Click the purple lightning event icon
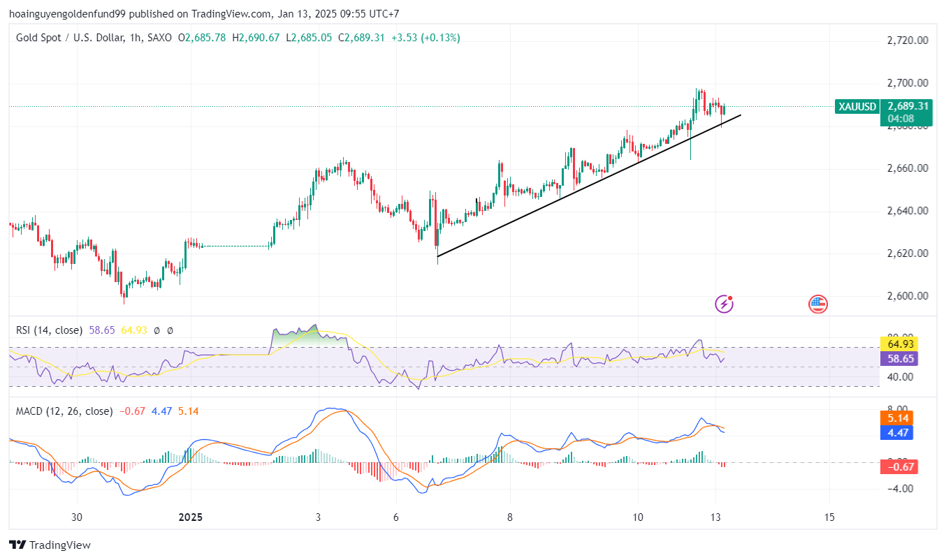This screenshot has width=946, height=560. tap(725, 304)
